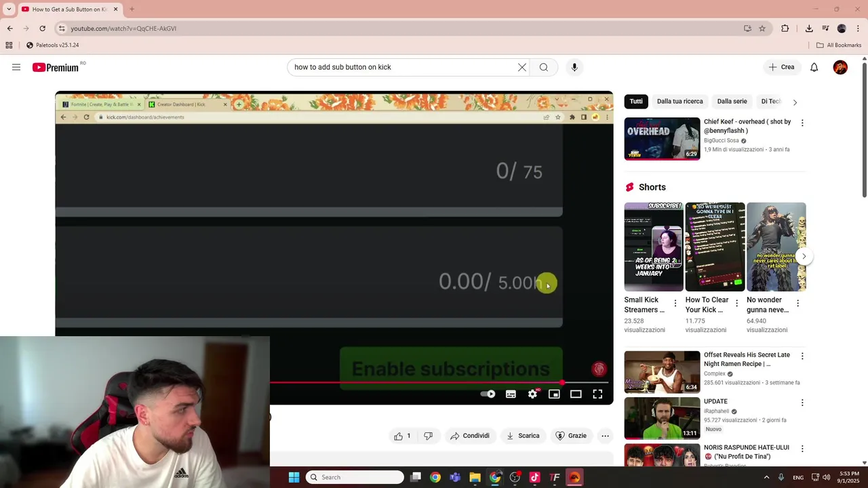Open the Chrome three-dot menu
The width and height of the screenshot is (868, 488).
859,28
